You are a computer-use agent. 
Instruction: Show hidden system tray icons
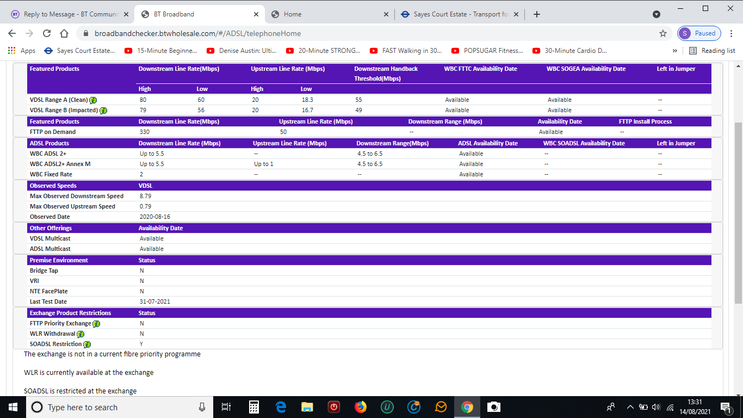[x=630, y=407]
